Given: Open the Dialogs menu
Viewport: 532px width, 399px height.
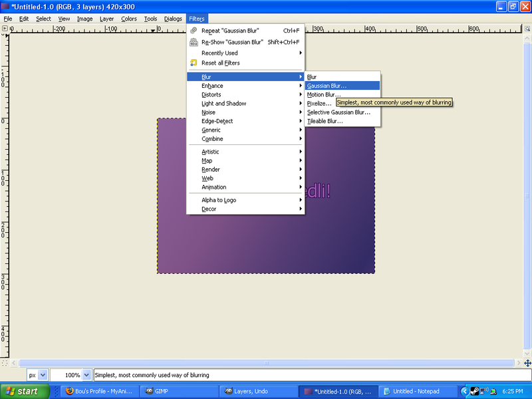Looking at the screenshot, I should coord(173,19).
